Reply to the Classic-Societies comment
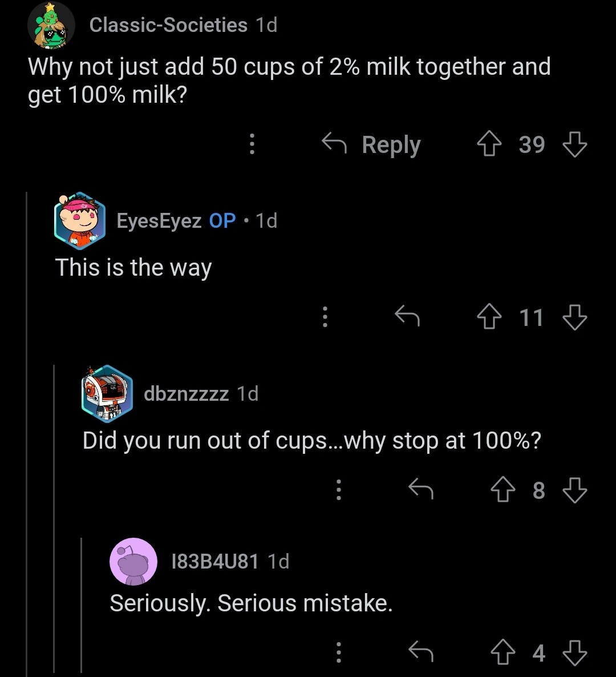This screenshot has width=616, height=677. tap(372, 144)
